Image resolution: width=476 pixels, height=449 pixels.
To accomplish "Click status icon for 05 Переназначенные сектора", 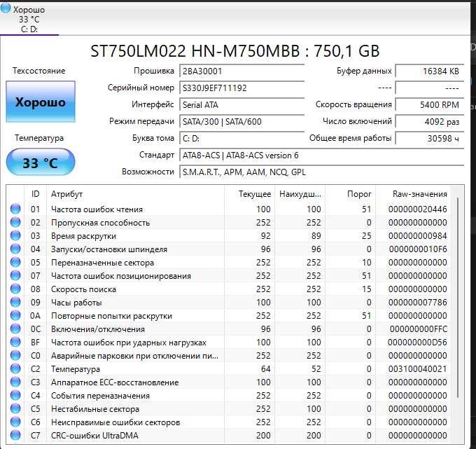I will [15, 262].
